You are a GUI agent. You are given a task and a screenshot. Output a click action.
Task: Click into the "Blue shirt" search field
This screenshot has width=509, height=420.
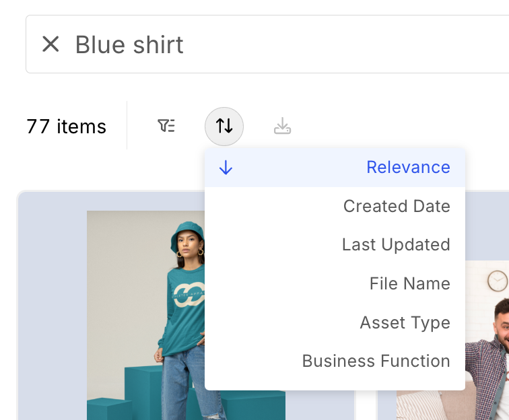[269, 44]
